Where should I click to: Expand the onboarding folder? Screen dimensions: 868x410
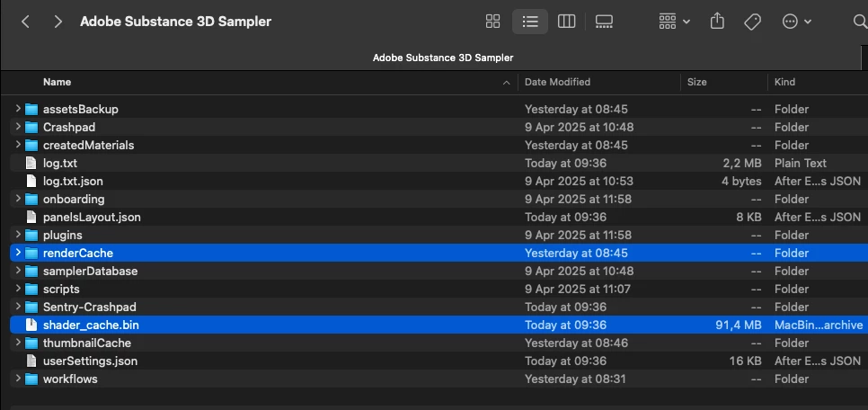click(18, 199)
